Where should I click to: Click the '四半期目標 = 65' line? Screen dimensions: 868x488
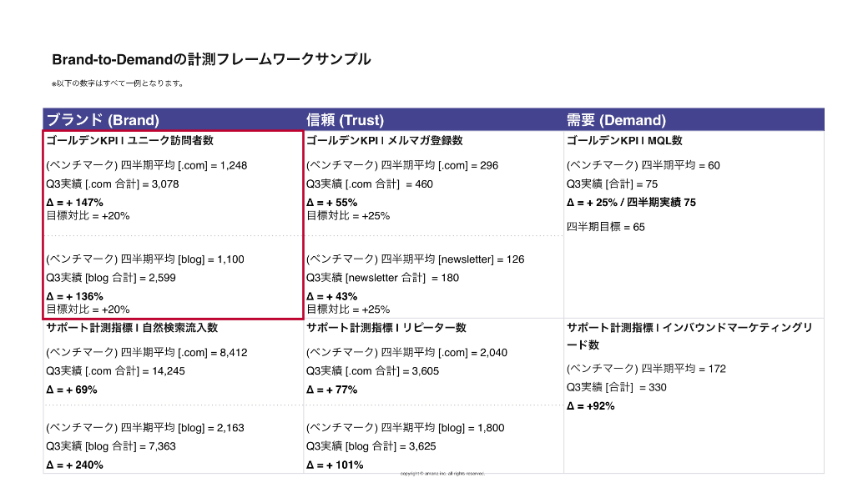[x=606, y=227]
